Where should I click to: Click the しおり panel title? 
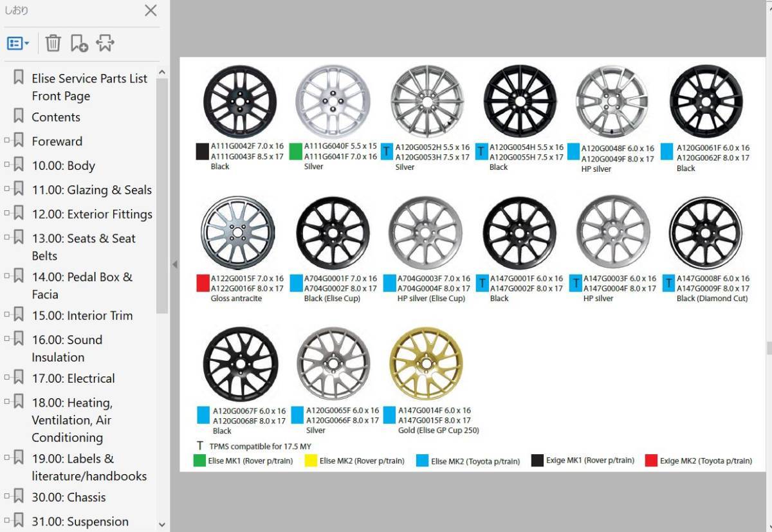click(17, 10)
